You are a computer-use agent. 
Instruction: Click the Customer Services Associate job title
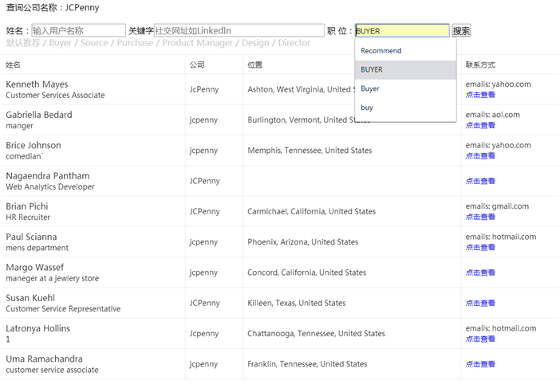(x=55, y=96)
